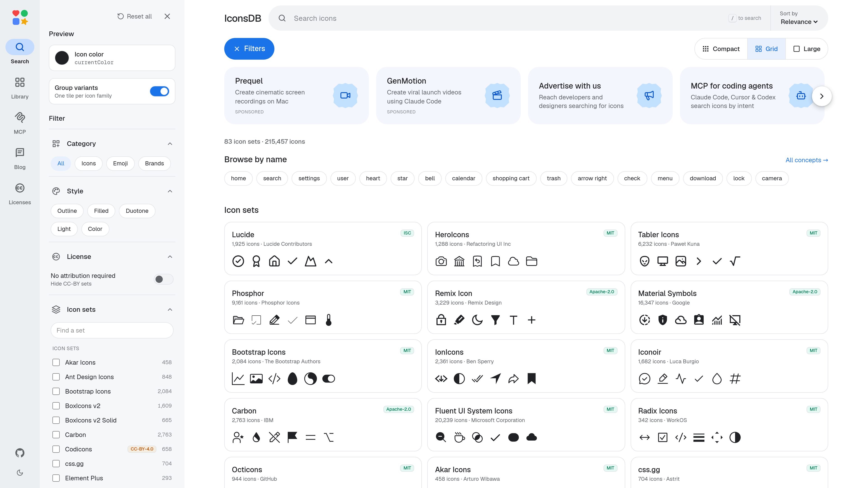
Task: Select the Emoji category chip
Action: tap(120, 163)
